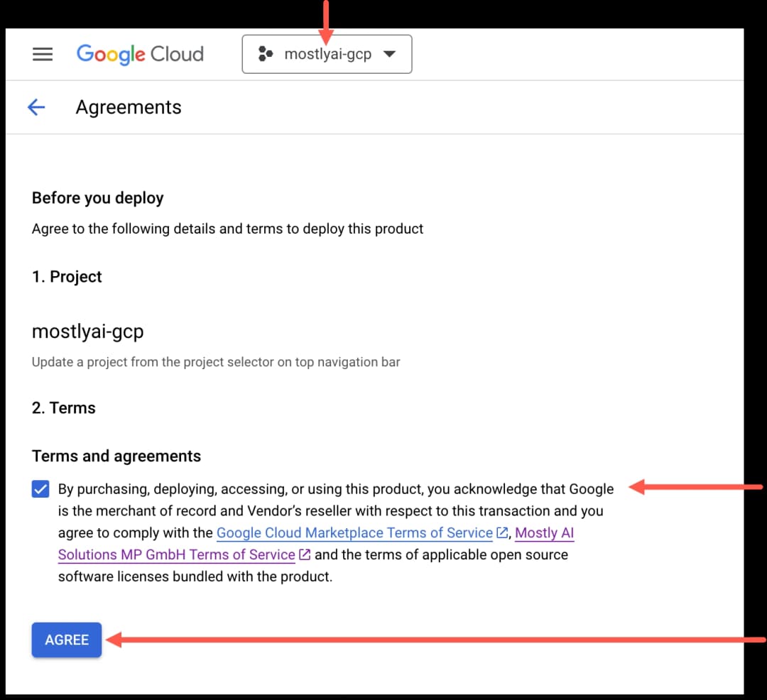Disable the 'By purchasing, deploying' consent box

(40, 488)
